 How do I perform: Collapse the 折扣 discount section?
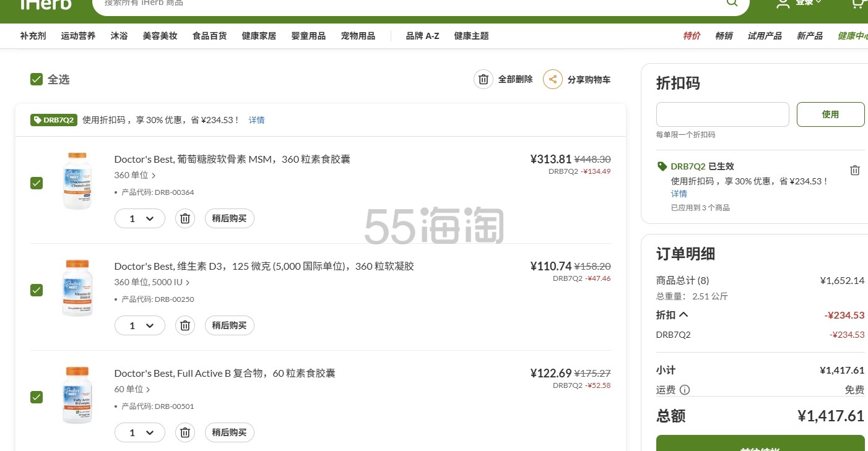coord(672,315)
